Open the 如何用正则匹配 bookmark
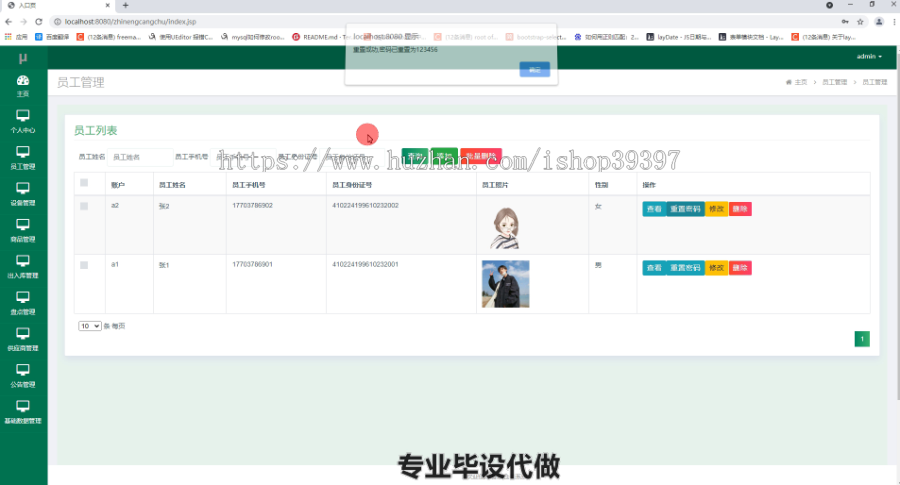Screen dimensions: 900x485 607,37
